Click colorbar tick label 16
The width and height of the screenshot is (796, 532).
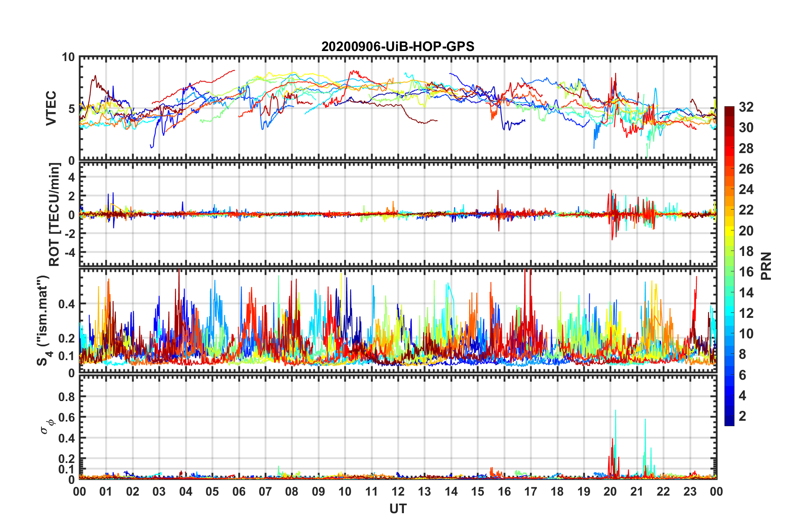pyautogui.click(x=746, y=272)
